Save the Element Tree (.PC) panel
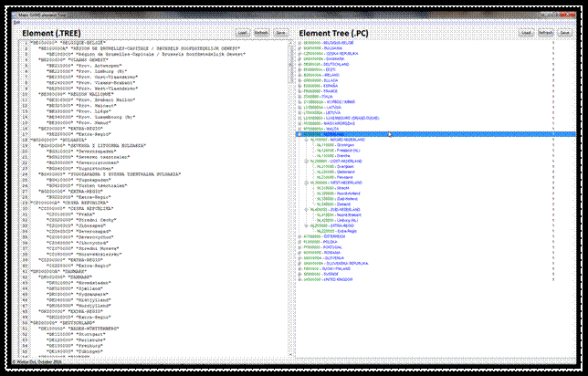588x376 pixels. (566, 32)
